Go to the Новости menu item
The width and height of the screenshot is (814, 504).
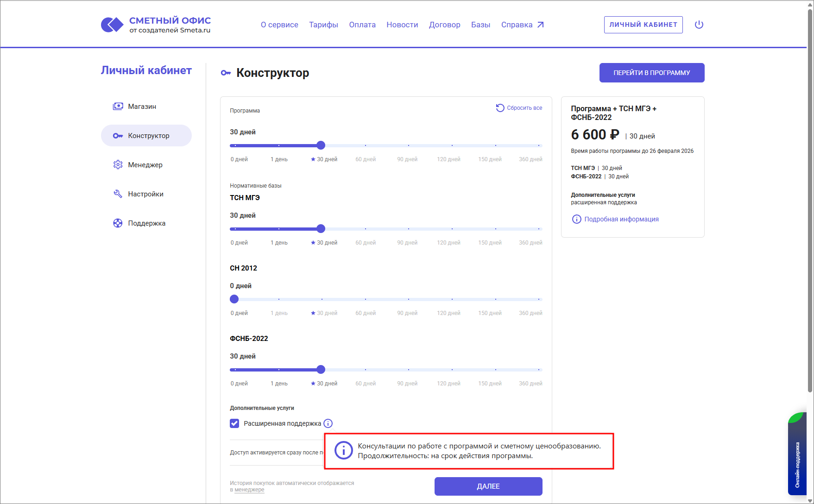[x=402, y=25]
